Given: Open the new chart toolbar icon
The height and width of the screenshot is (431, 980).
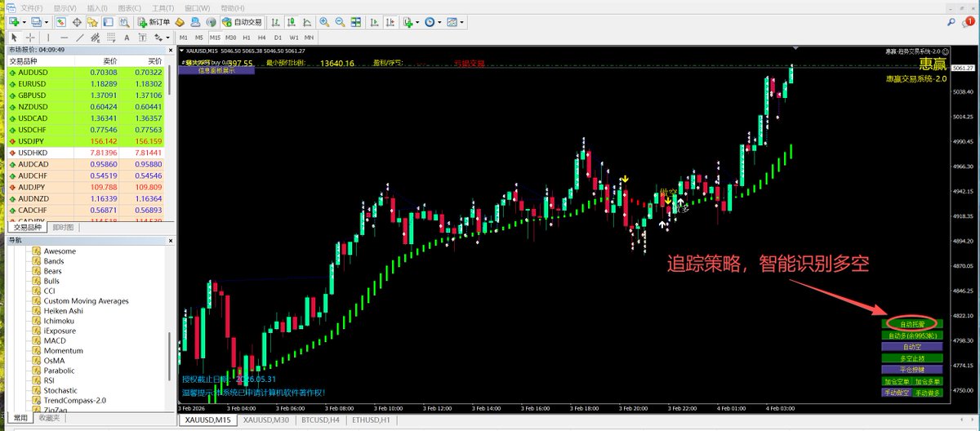Looking at the screenshot, I should (16, 22).
